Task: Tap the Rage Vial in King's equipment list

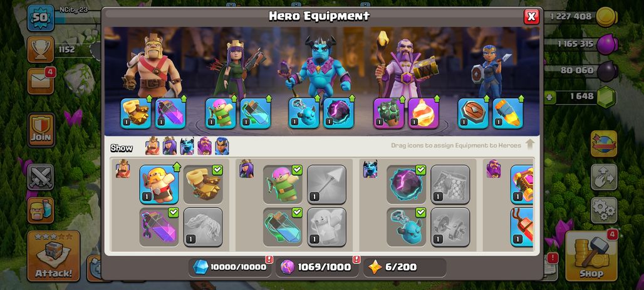Action: pos(159,227)
